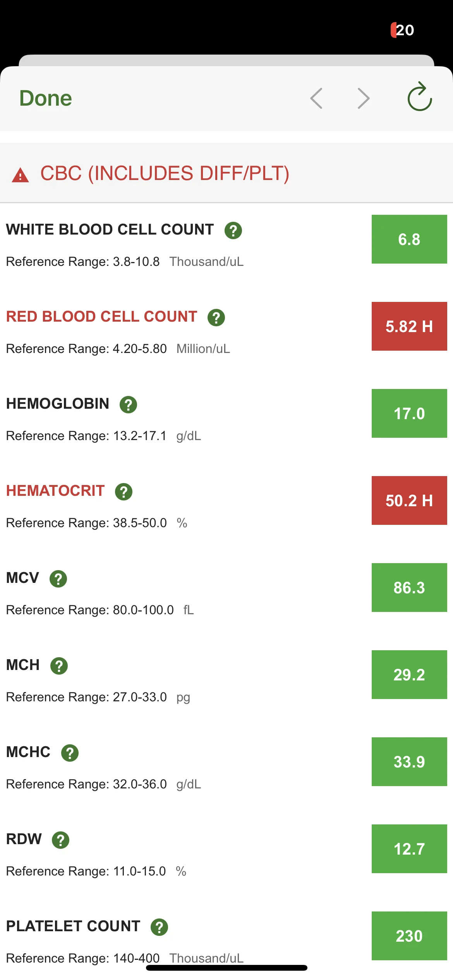The width and height of the screenshot is (453, 980).
Task: Tap the red 5.82 H result box
Action: [x=409, y=326]
